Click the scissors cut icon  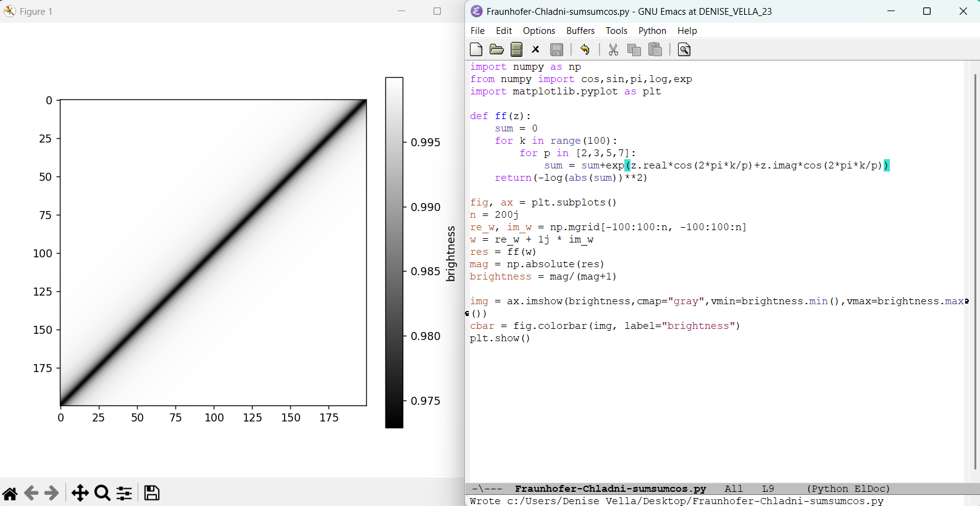[x=613, y=49]
